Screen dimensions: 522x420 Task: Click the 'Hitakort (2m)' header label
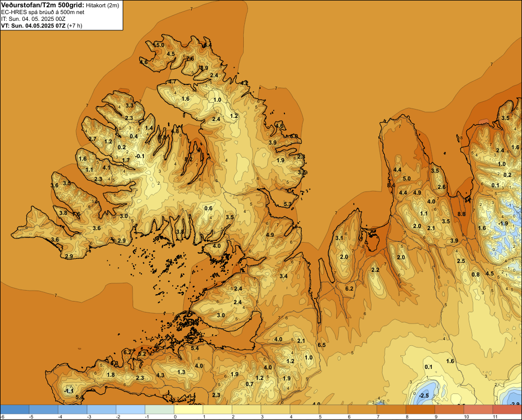pyautogui.click(x=102, y=5)
